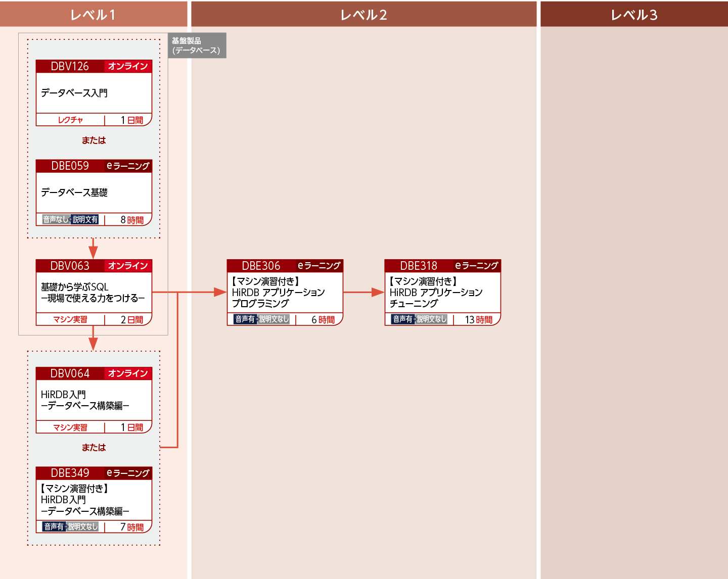Click the レベル1 column header
The width and height of the screenshot is (728, 579).
[x=94, y=14]
